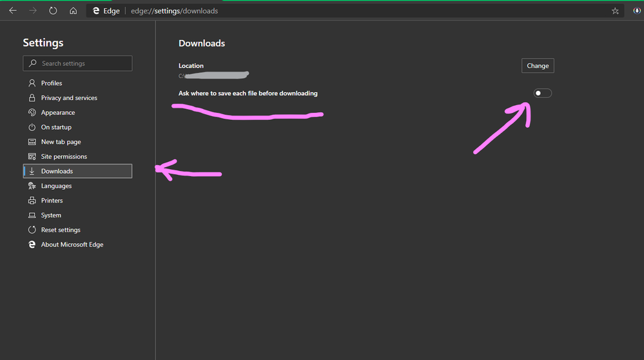
Task: Click the search magnifier icon
Action: click(33, 63)
